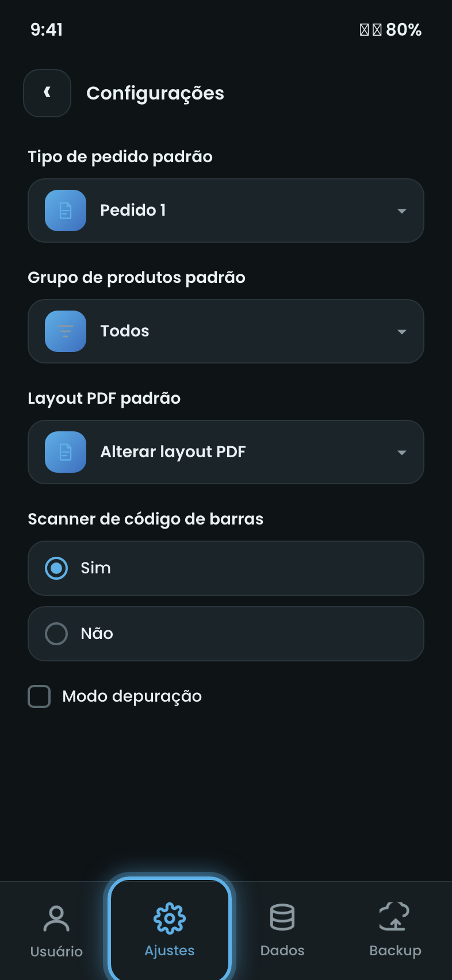Select the Não radio button
The width and height of the screenshot is (452, 980).
56,634
